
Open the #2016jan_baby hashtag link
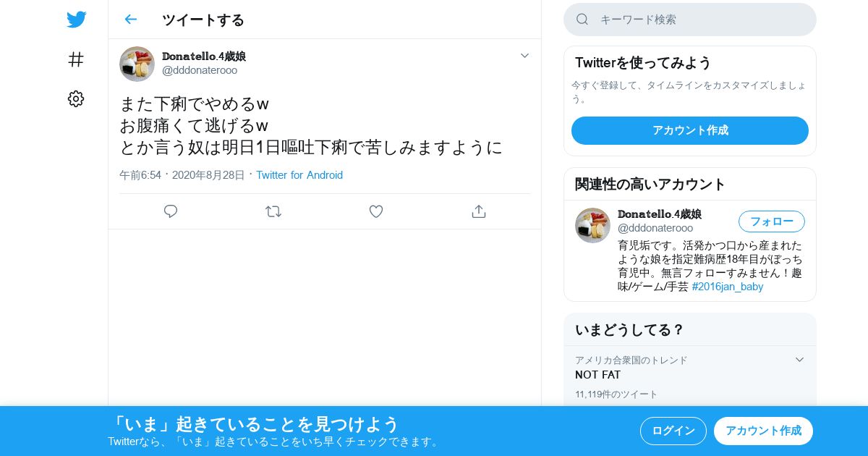click(x=728, y=287)
